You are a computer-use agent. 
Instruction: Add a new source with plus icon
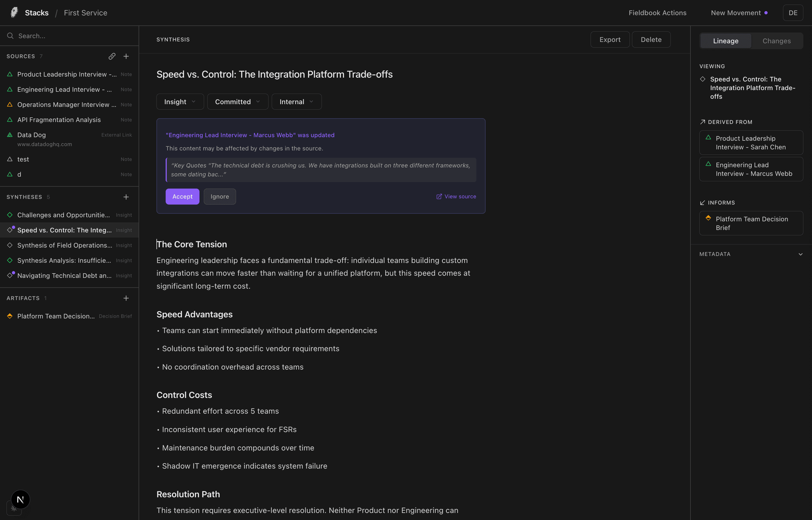126,56
